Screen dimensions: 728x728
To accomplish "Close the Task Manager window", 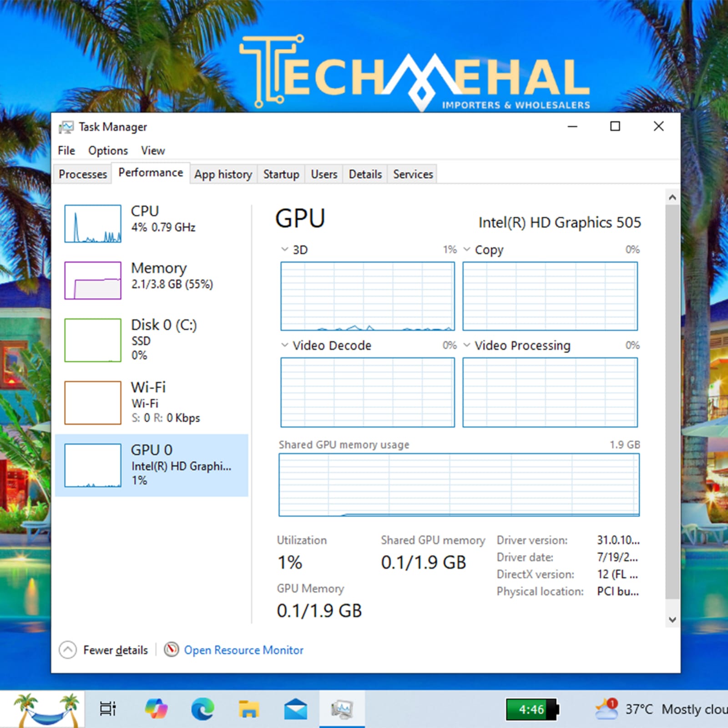I will coord(658,126).
